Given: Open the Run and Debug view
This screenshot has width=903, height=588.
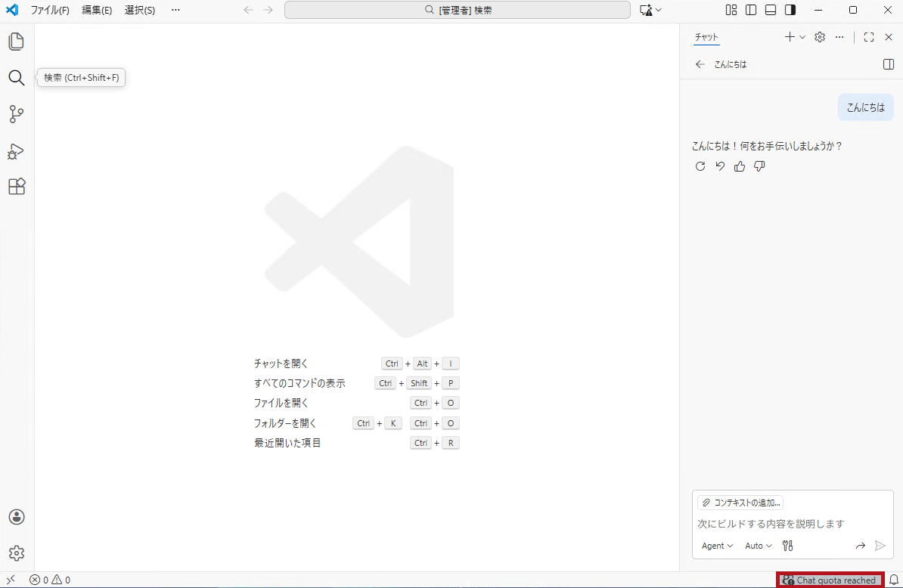Looking at the screenshot, I should click(x=17, y=150).
